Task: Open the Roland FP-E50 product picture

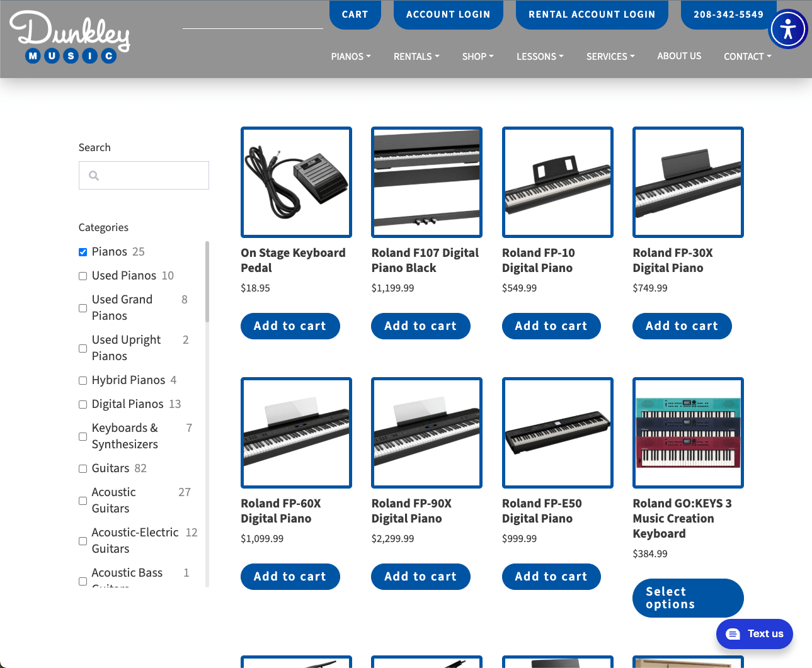Action: click(x=557, y=433)
